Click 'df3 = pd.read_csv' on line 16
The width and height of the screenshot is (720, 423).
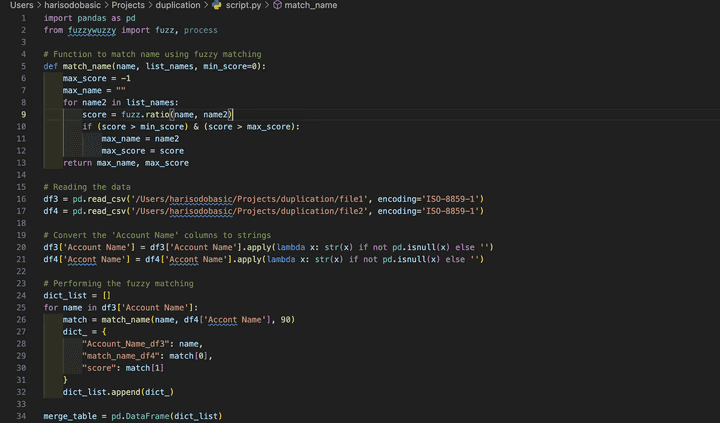click(x=84, y=199)
